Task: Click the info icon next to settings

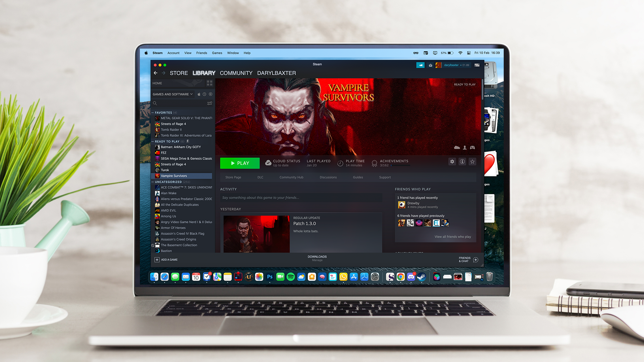Action: [462, 161]
